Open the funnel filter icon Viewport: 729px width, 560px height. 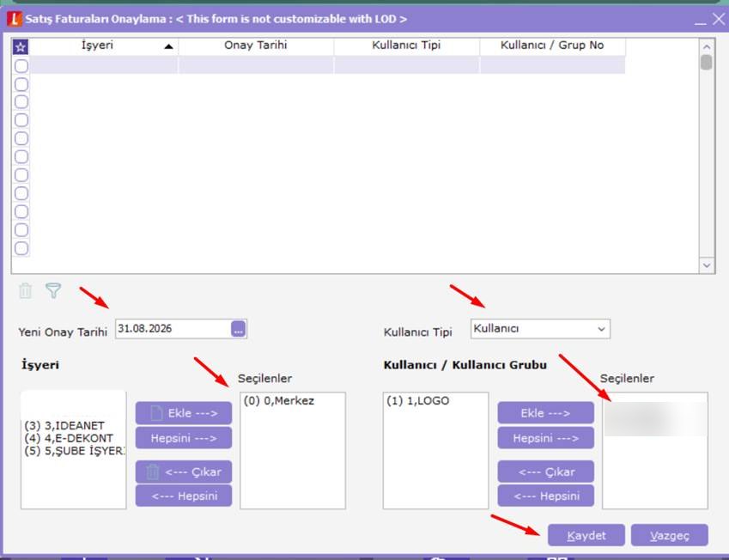[53, 290]
